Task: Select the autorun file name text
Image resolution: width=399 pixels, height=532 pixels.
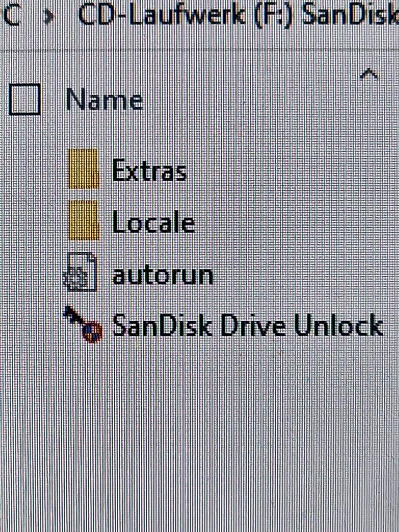Action: coord(163,275)
